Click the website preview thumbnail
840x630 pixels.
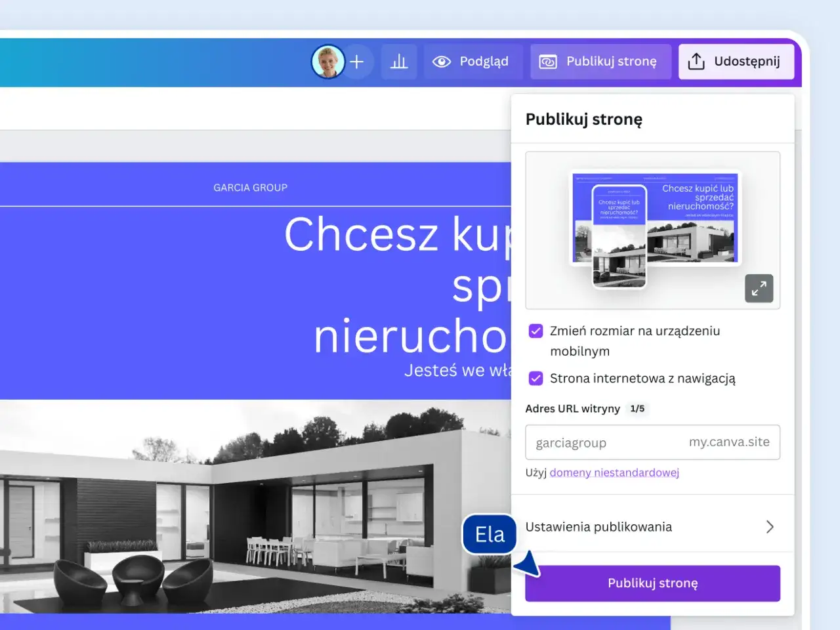pyautogui.click(x=654, y=230)
